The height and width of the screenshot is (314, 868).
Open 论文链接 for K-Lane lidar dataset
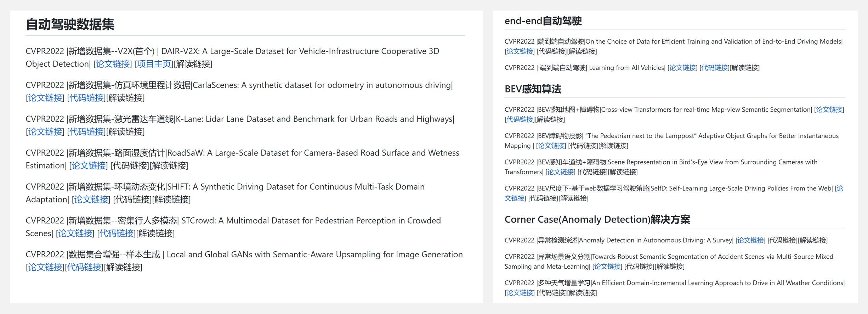(x=45, y=132)
